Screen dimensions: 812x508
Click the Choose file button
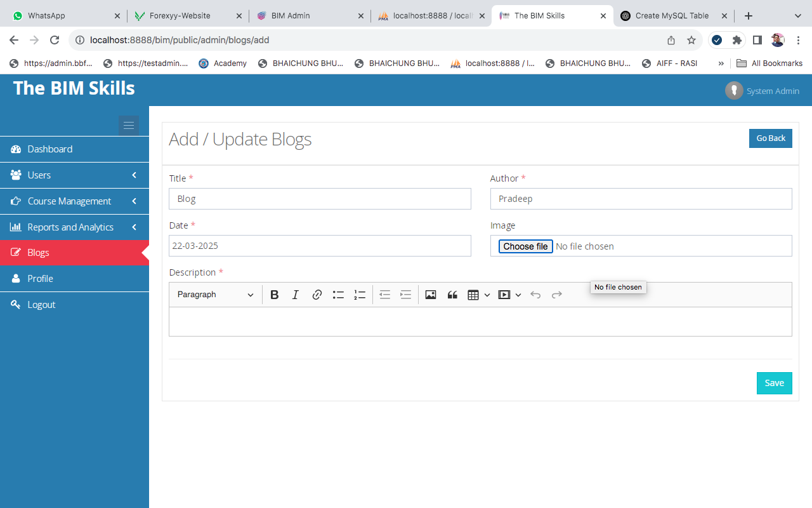pos(525,246)
